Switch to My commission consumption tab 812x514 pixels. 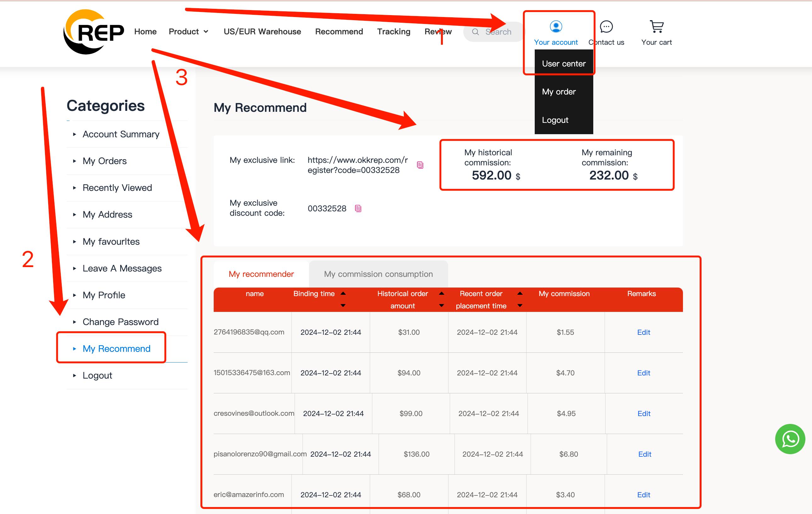click(x=378, y=274)
